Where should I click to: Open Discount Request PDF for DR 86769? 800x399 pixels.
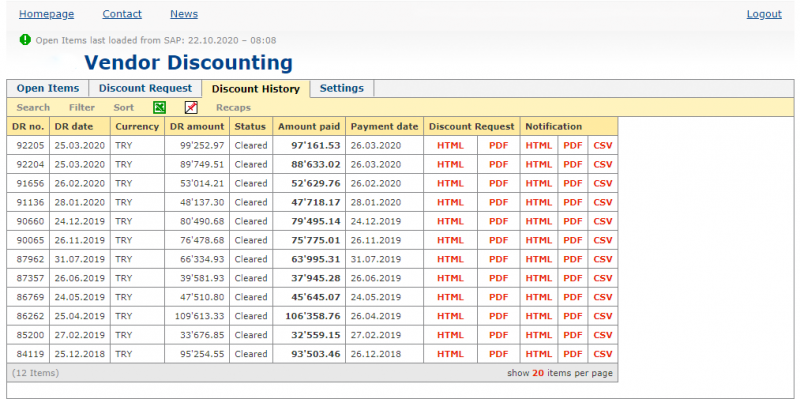(x=498, y=297)
